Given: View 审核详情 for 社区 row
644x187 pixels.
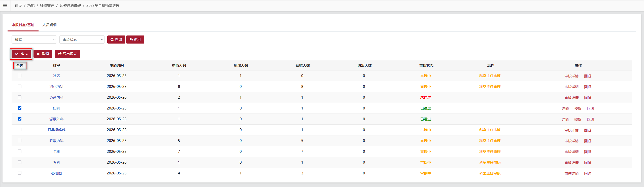Looking at the screenshot, I should click(571, 76).
